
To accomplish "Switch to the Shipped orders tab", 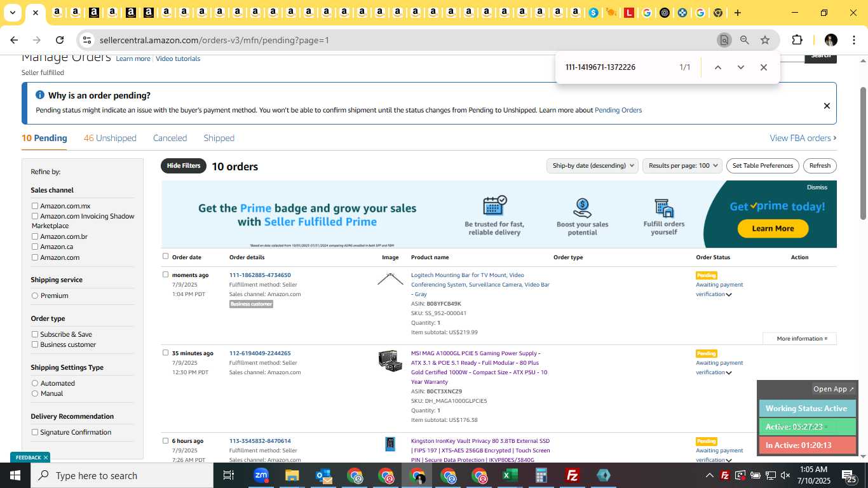I will pyautogui.click(x=219, y=138).
